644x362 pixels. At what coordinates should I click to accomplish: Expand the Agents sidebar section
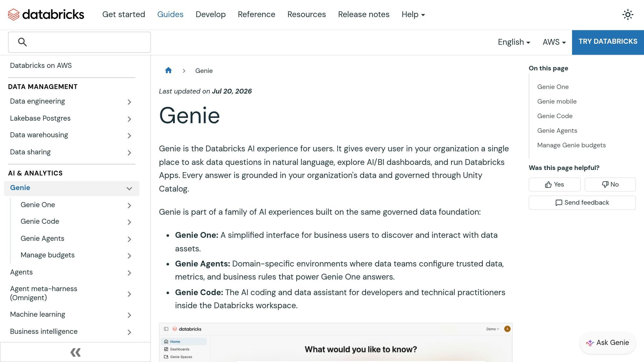(129, 273)
